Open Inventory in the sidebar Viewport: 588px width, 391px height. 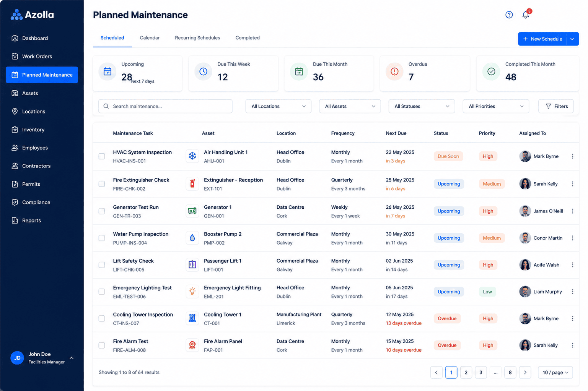pyautogui.click(x=42, y=130)
